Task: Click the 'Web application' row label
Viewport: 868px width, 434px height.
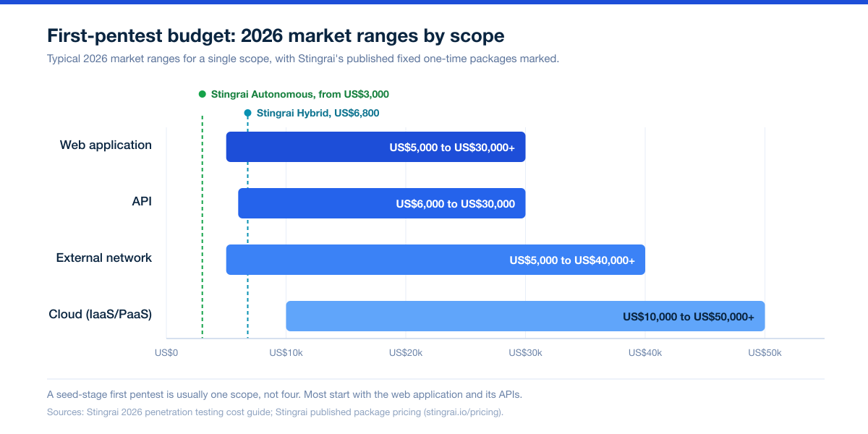Action: [106, 145]
